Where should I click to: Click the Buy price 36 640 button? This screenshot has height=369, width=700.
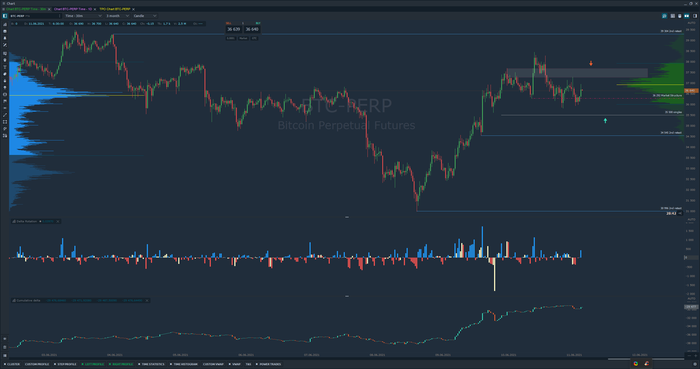tap(252, 29)
